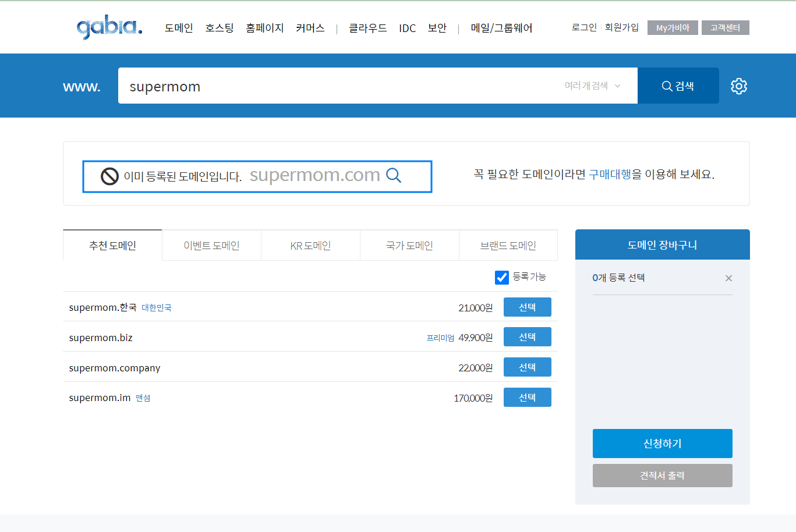Switch to the 브랜드 도메인 tab
Viewport: 796px width, 532px height.
508,246
